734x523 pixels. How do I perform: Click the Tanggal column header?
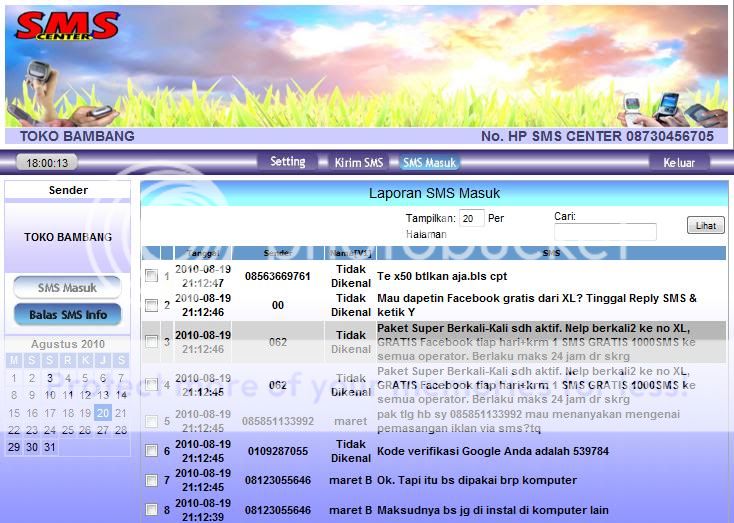click(x=202, y=253)
